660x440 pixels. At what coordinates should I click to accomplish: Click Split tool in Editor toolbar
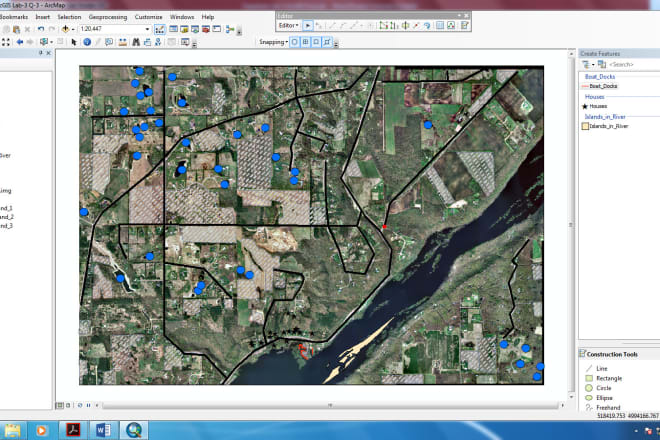(416, 26)
